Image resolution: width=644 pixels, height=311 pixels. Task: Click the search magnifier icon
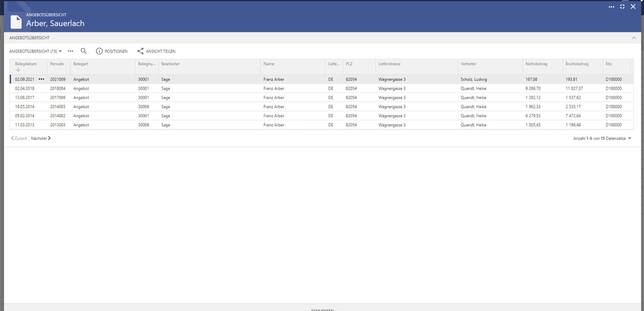point(84,51)
